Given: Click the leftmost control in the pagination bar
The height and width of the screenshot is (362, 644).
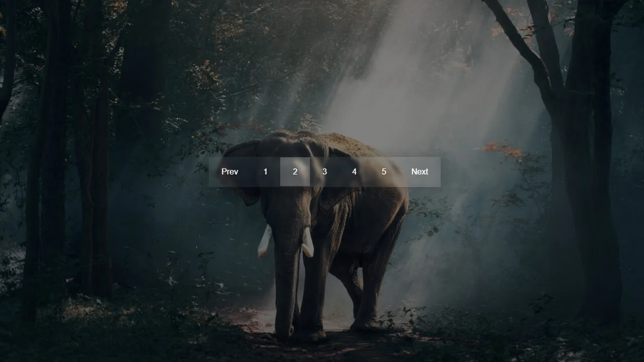Looking at the screenshot, I should tap(230, 171).
